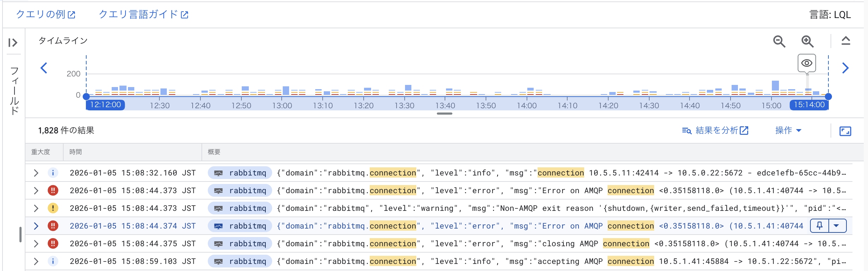Zoom in the timeline histogram
The height and width of the screenshot is (271, 868).
tap(807, 41)
